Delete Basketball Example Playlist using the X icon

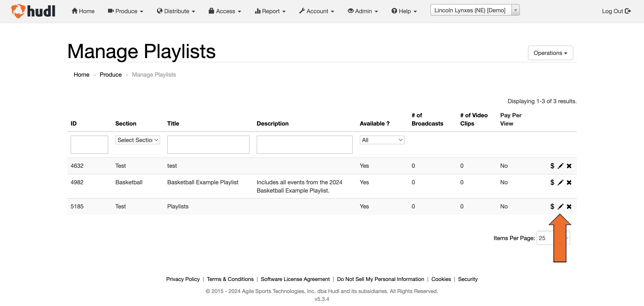click(x=569, y=182)
